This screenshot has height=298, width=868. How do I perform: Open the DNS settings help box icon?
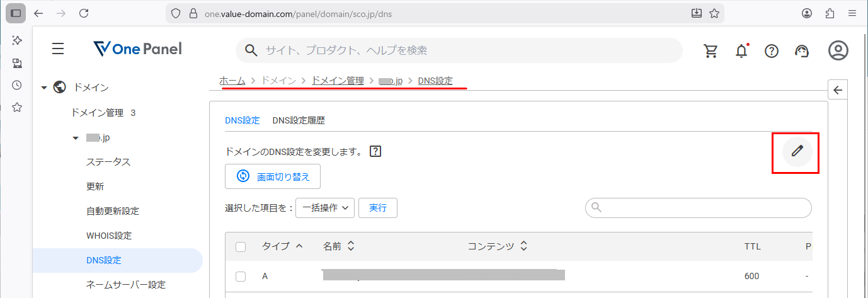click(x=375, y=151)
